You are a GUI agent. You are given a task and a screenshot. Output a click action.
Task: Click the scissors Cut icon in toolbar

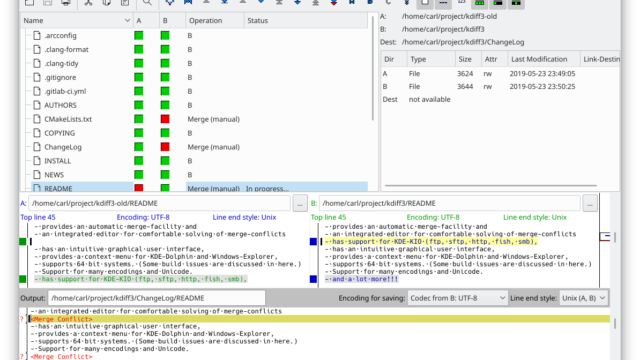pos(88,2)
